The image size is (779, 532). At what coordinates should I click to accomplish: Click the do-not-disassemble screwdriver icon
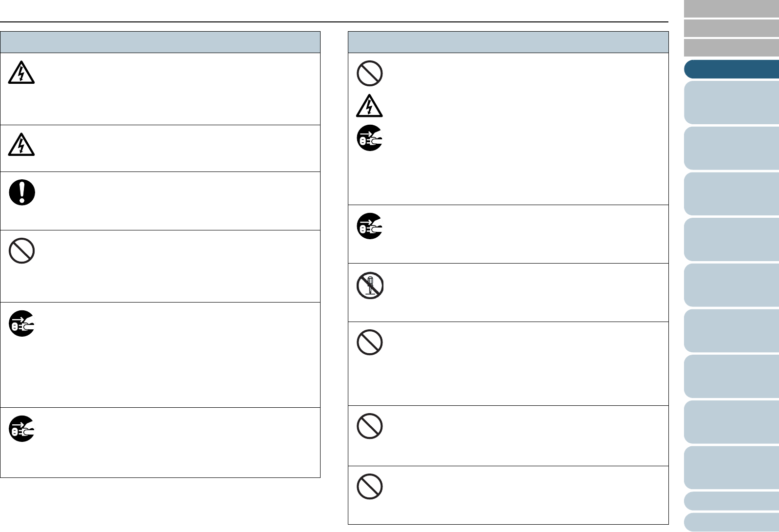[370, 285]
